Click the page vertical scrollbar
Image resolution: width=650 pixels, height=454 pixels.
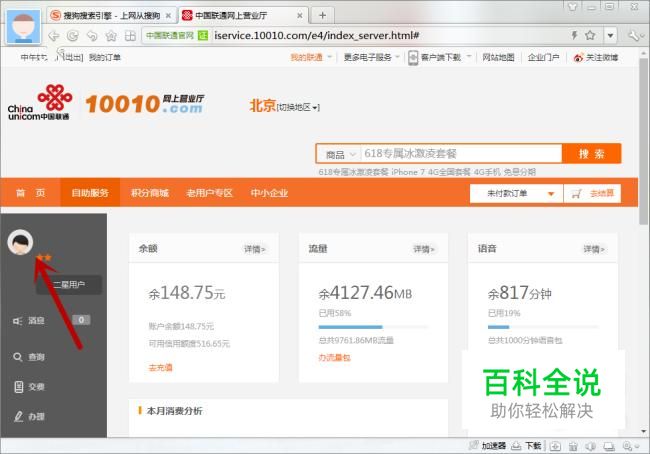(x=643, y=141)
